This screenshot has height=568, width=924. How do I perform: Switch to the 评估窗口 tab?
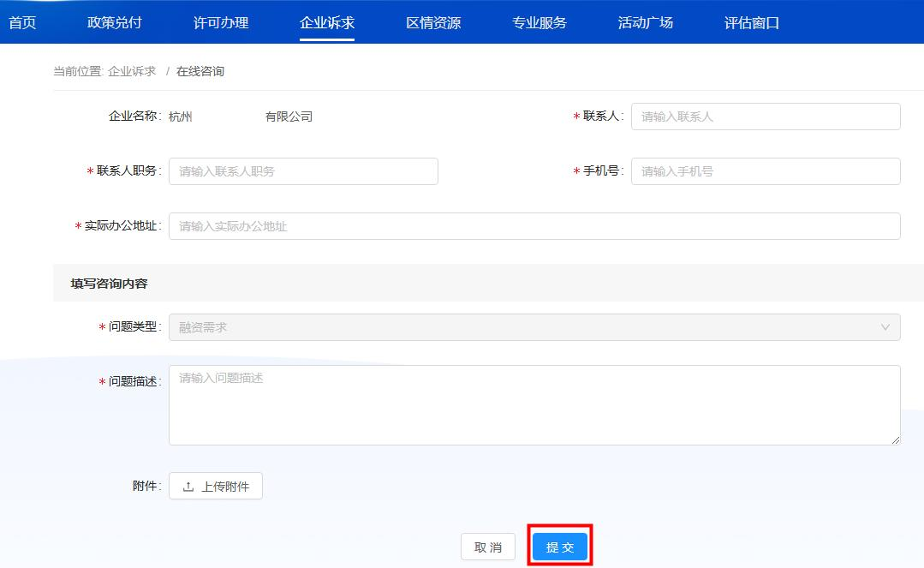pyautogui.click(x=751, y=22)
